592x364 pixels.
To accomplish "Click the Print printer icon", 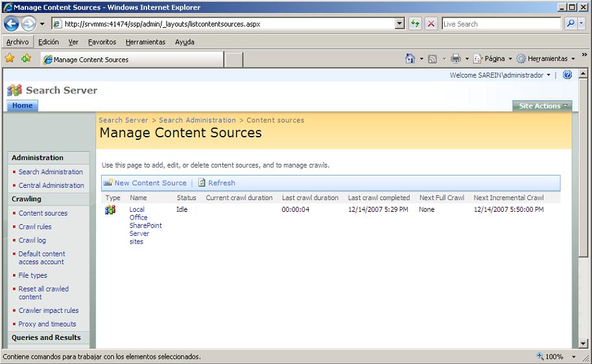I will (456, 58).
